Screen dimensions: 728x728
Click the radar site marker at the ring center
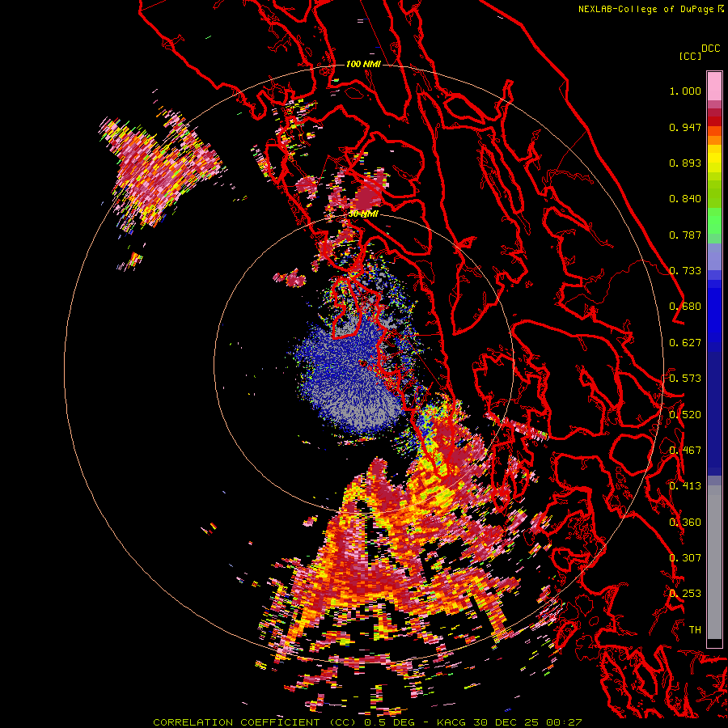pos(362,363)
